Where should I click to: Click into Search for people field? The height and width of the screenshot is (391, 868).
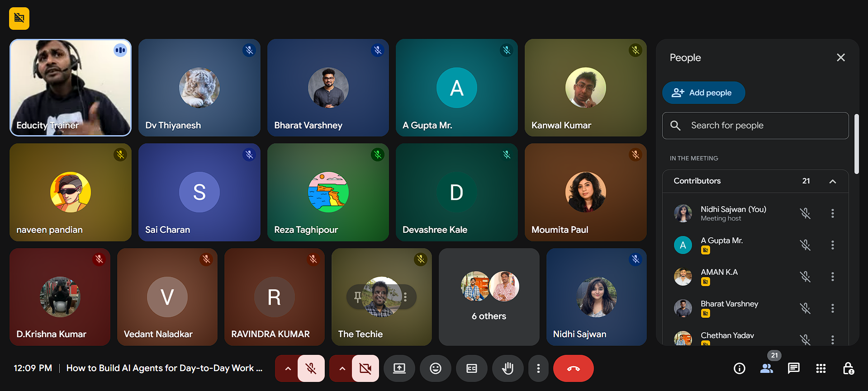point(755,126)
